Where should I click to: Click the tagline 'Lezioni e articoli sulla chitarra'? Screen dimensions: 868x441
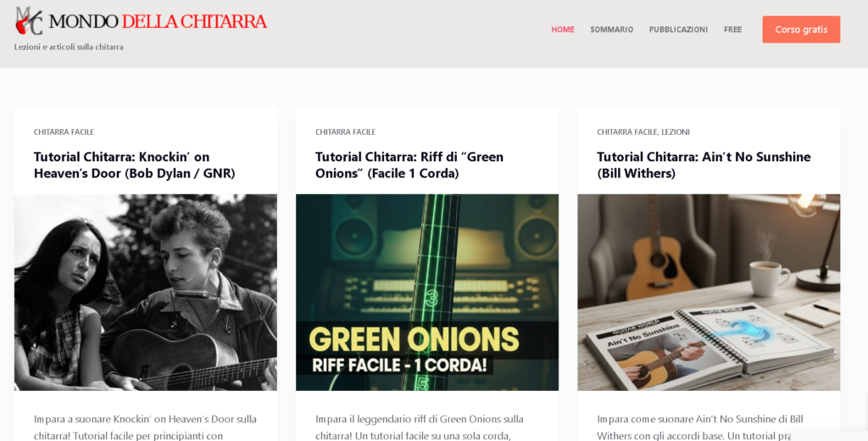coord(69,47)
